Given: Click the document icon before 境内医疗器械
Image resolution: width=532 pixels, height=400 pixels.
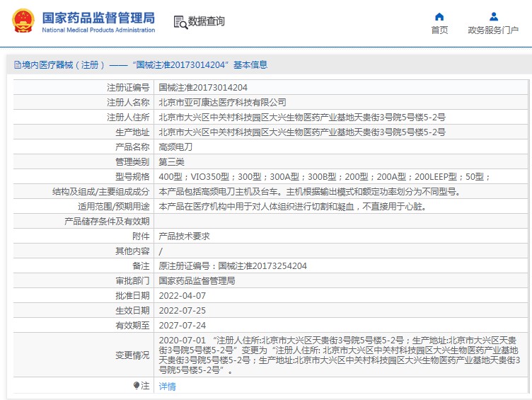Looking at the screenshot, I should tap(17, 65).
